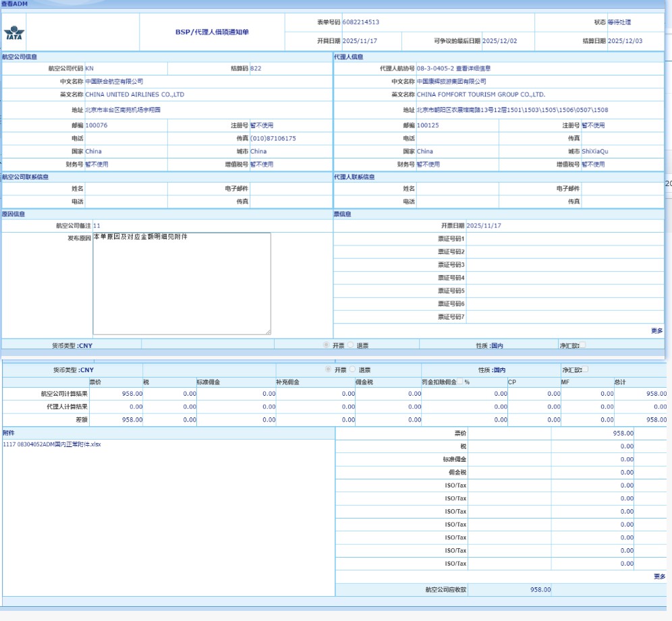The image size is (672, 621).
Task: Expand 更多 below the 票证号码7 row
Action: 656,330
